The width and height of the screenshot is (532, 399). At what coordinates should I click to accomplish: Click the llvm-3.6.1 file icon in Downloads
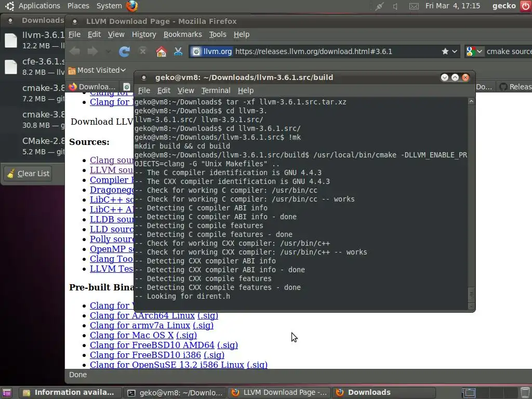pos(11,40)
